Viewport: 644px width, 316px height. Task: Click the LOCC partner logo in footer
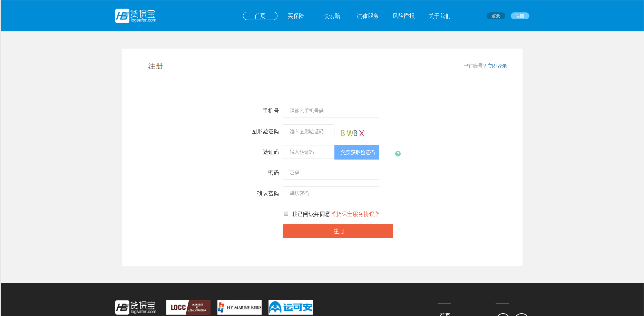[188, 307]
